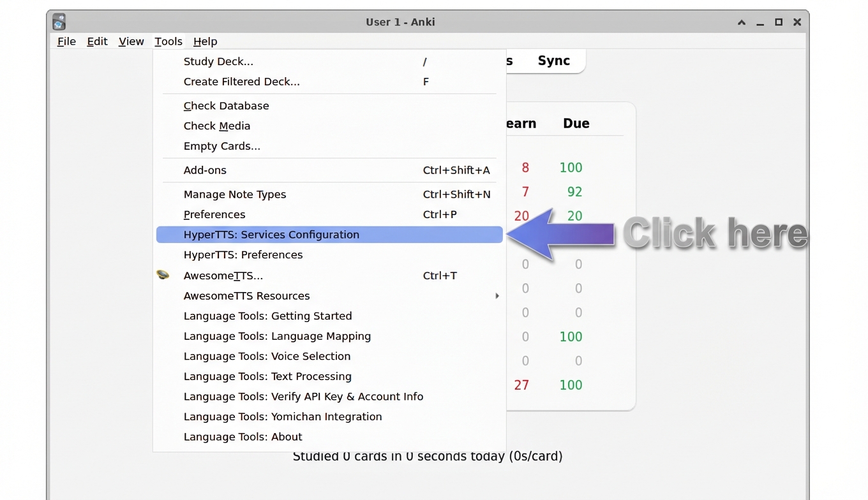Select Empty Cards
The width and height of the screenshot is (868, 500).
pyautogui.click(x=221, y=146)
